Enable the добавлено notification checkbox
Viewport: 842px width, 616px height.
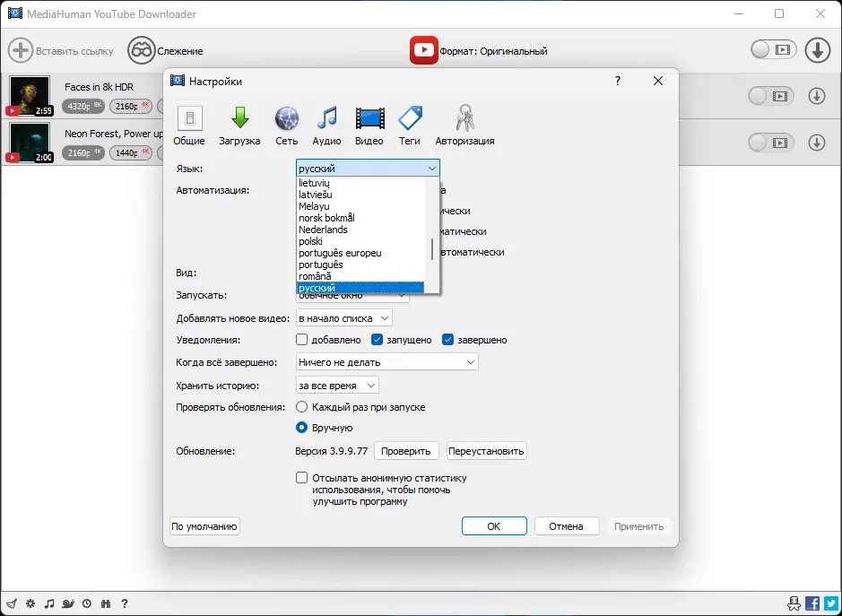(x=302, y=340)
